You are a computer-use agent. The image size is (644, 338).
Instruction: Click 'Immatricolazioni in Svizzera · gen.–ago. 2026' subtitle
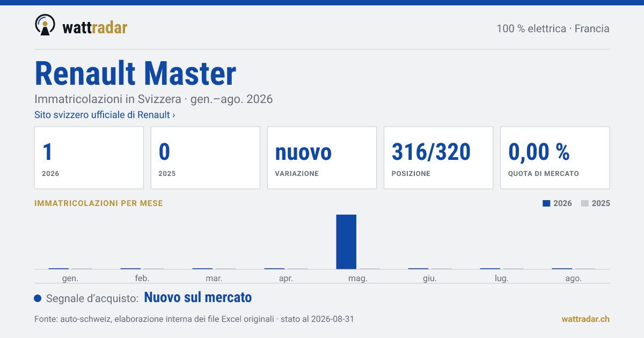tap(153, 99)
